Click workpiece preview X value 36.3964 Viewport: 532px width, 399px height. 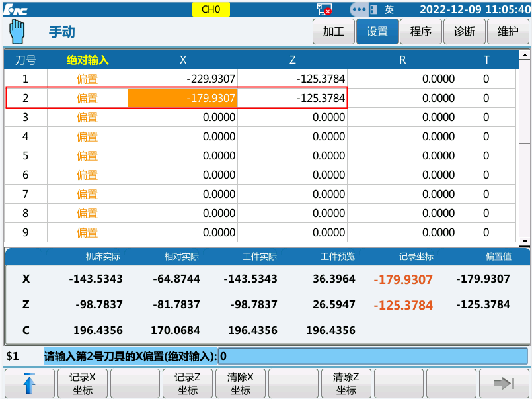(334, 279)
